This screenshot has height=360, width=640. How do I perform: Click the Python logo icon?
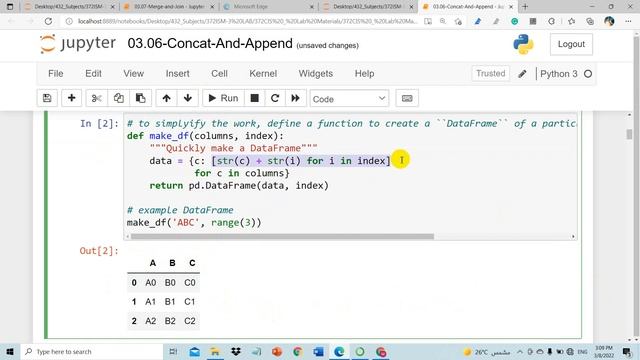523,44
